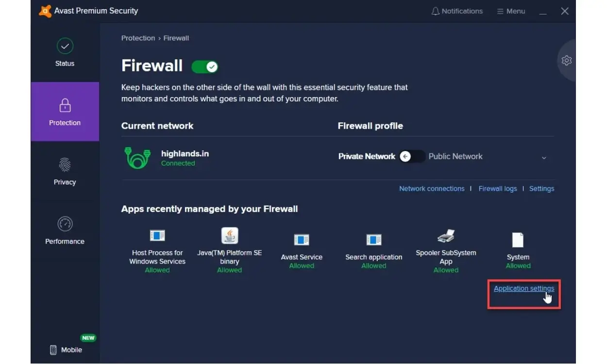
Task: Expand the Firewall profile dropdown chevron
Action: (544, 158)
